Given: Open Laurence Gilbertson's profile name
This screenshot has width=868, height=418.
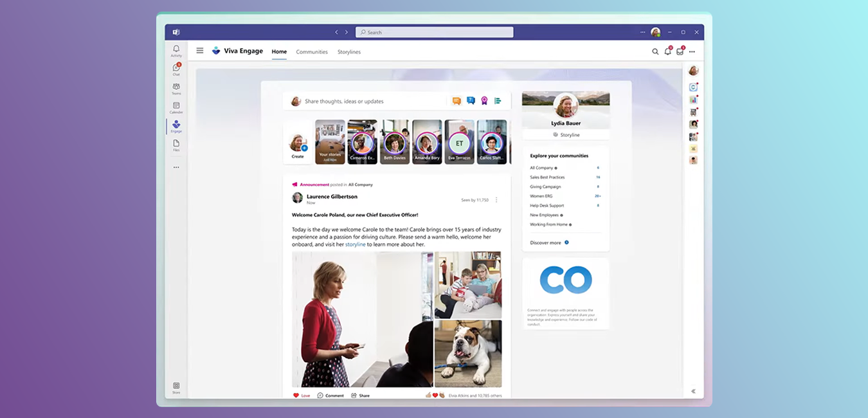Looking at the screenshot, I should [332, 196].
